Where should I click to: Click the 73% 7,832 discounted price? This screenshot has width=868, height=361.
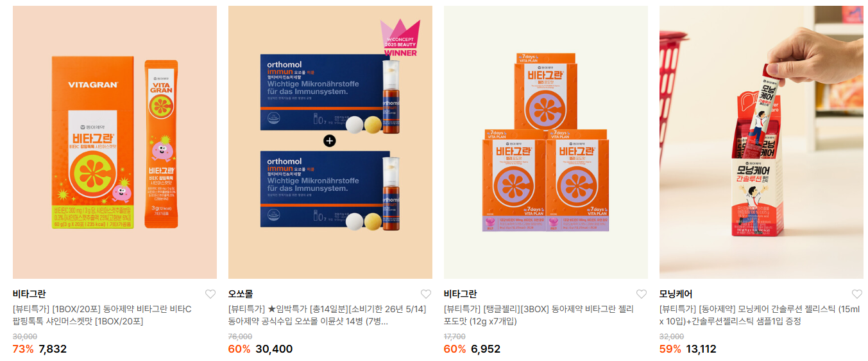point(40,349)
